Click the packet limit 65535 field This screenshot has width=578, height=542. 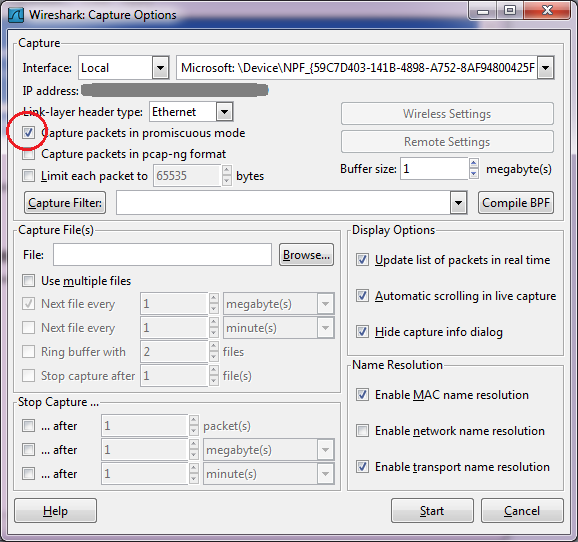click(187, 176)
